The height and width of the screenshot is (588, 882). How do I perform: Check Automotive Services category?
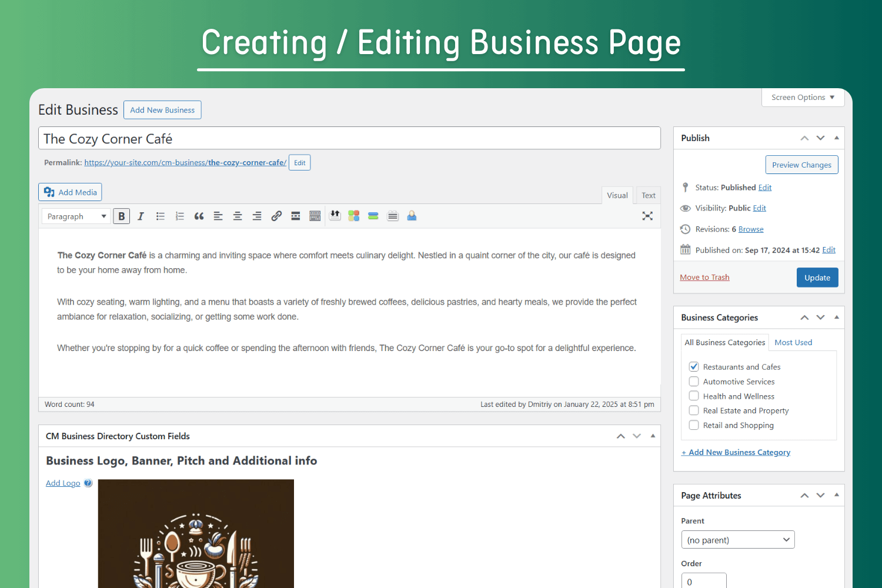tap(694, 381)
